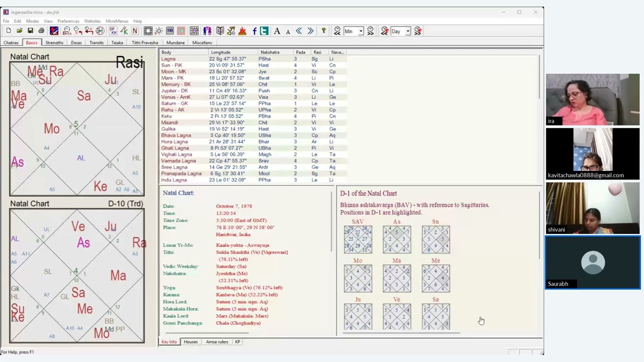Click Saurabh participant tile
Screen dimensions: 644x362
(593, 262)
